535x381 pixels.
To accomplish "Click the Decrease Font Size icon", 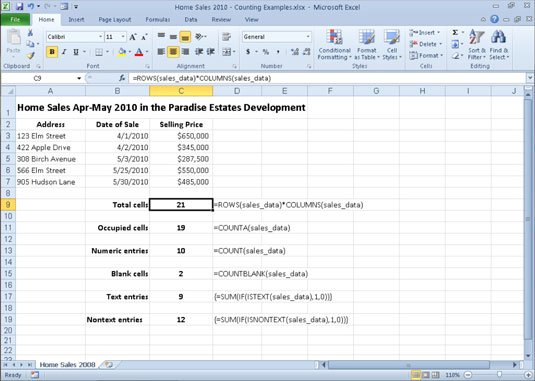I will [x=144, y=37].
